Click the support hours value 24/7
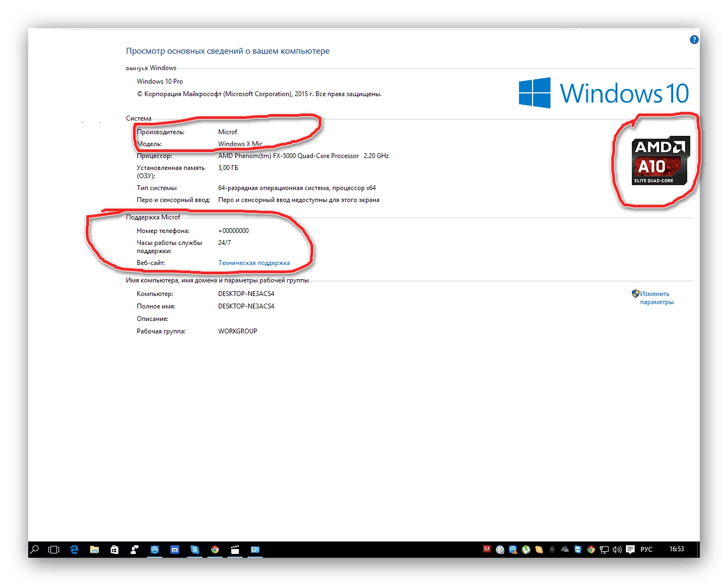This screenshot has height=586, width=728. tap(224, 243)
